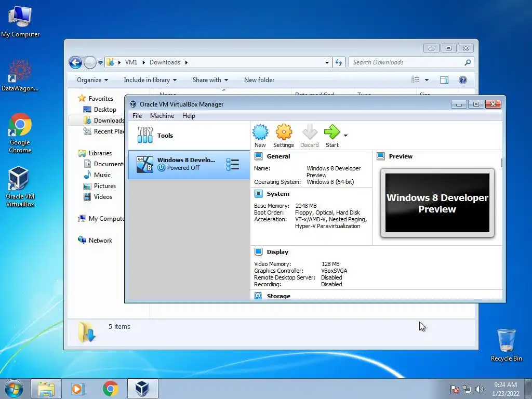The height and width of the screenshot is (399, 532).
Task: Refresh the Downloads folder in Explorer
Action: tap(339, 62)
